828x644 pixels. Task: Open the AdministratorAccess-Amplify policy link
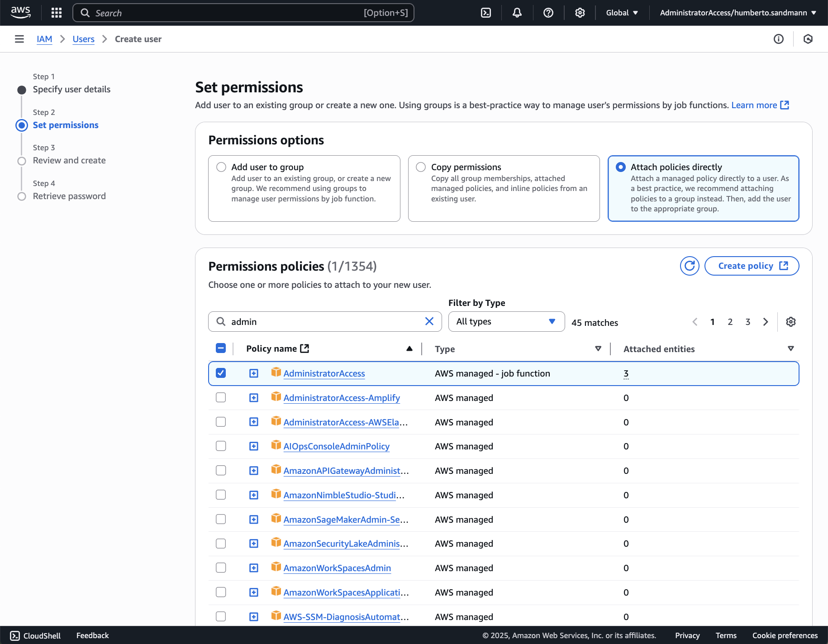pos(342,398)
